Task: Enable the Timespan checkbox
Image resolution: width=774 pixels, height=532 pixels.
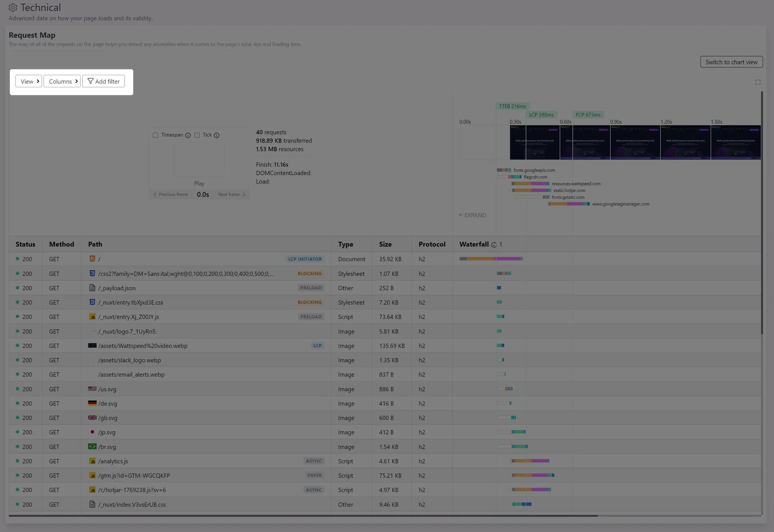Action: pos(155,135)
